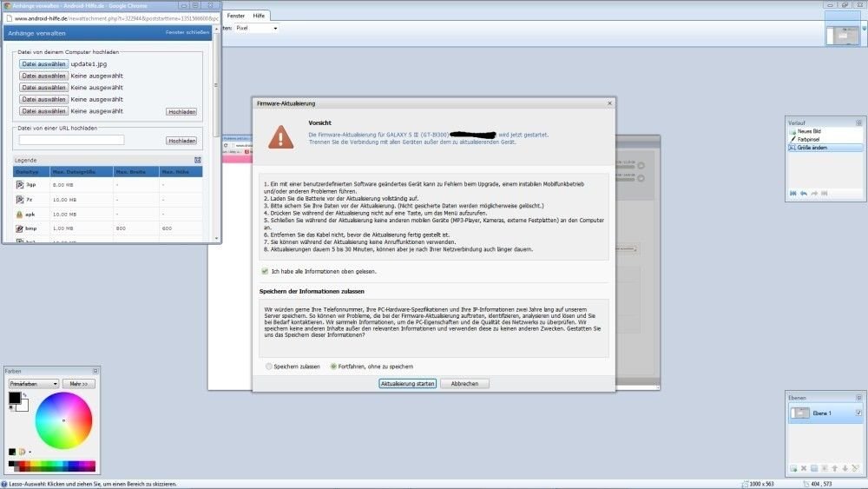
Task: Check 'Ich habe alle Informationen oben gelesen'
Action: click(x=265, y=271)
